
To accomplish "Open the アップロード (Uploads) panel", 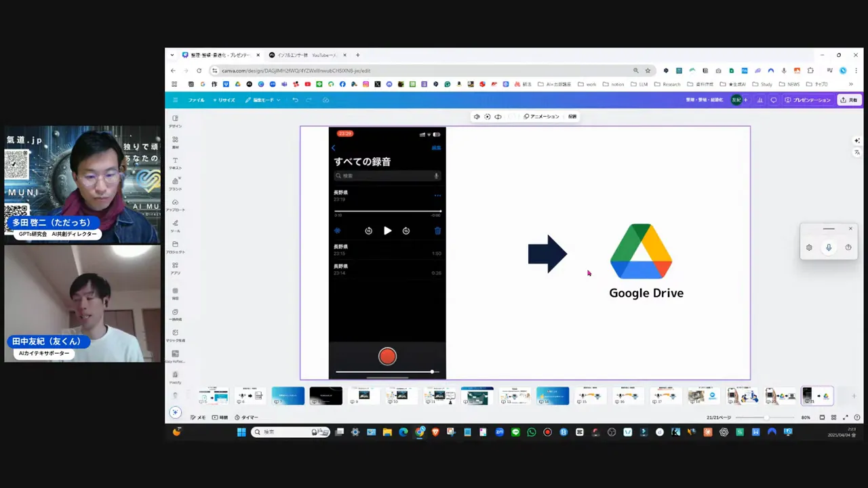I will click(175, 205).
